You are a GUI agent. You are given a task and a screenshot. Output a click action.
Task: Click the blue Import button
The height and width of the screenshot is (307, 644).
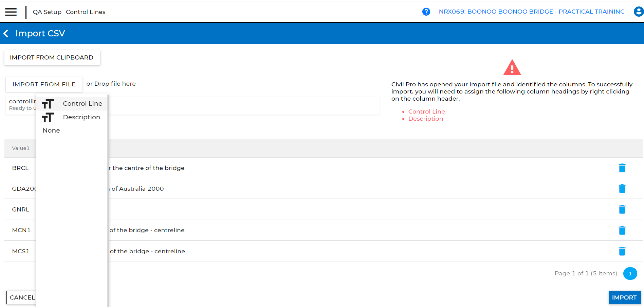pos(624,297)
